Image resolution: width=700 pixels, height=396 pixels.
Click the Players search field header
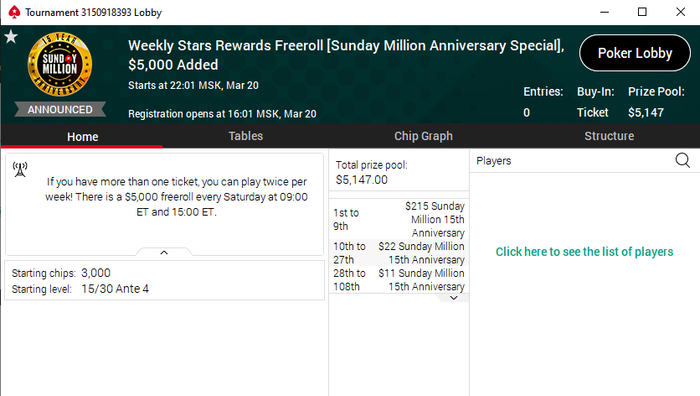(x=574, y=161)
